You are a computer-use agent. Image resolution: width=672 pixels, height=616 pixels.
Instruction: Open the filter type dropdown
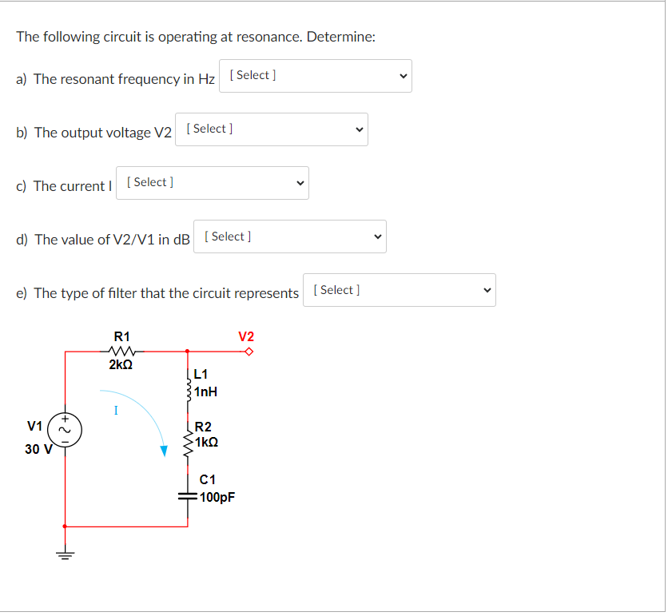point(399,289)
